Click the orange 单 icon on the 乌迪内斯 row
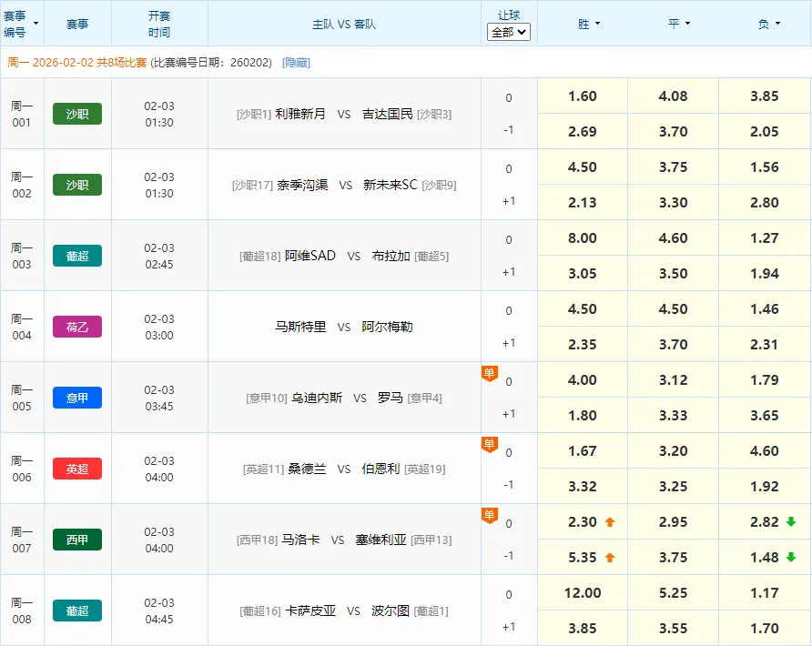Image resolution: width=812 pixels, height=646 pixels. point(490,371)
